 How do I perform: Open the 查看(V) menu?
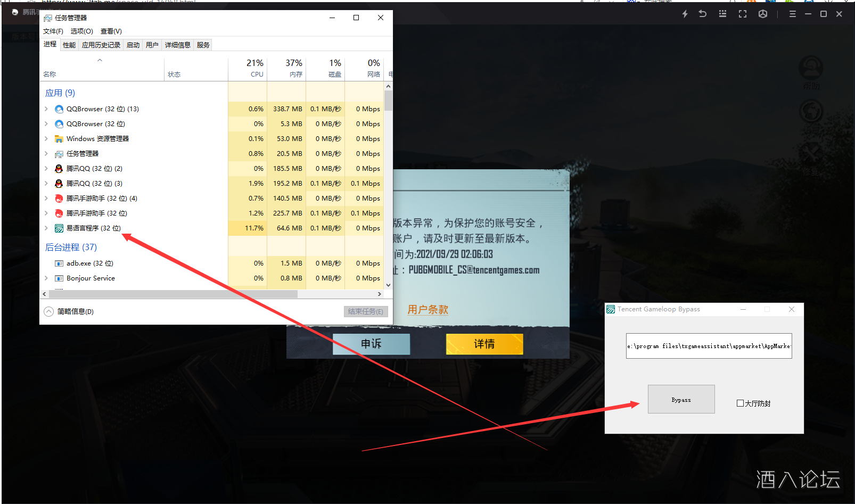111,31
